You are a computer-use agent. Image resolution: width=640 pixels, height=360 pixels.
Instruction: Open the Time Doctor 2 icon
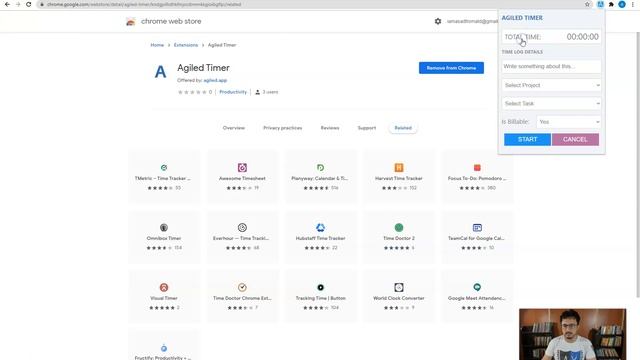click(399, 227)
